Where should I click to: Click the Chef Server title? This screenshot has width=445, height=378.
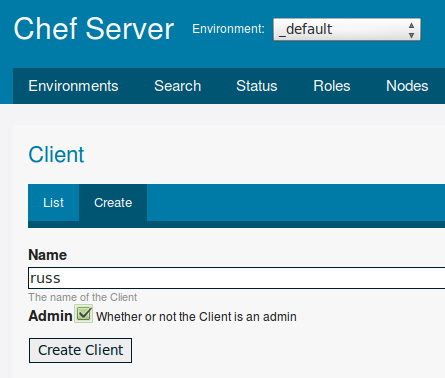pos(94,29)
